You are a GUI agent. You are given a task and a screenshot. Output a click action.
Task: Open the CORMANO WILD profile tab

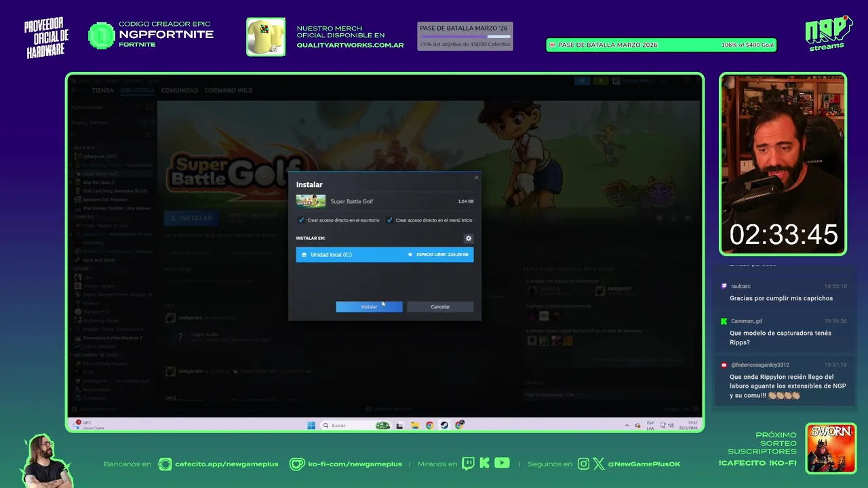click(x=229, y=90)
